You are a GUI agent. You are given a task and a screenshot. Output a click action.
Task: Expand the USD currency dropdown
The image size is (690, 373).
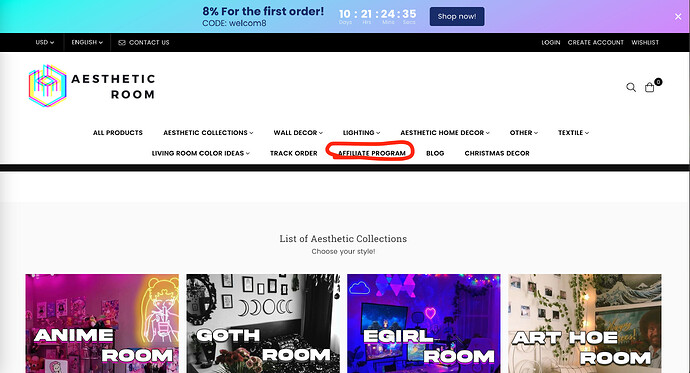(44, 42)
